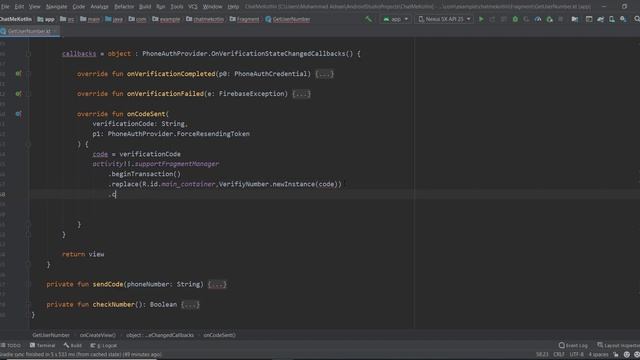The height and width of the screenshot is (360, 640).
Task: Expand the folded checkNumber function body
Action: [190, 304]
